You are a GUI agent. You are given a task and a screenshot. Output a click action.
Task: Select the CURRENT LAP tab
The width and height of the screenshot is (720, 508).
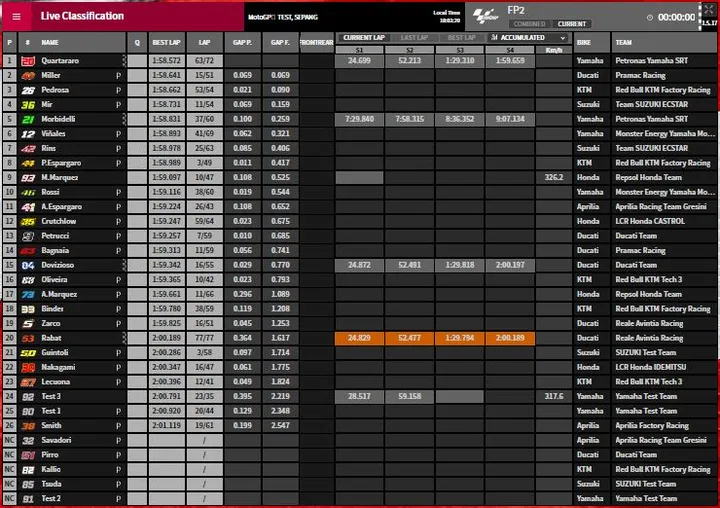click(x=364, y=38)
